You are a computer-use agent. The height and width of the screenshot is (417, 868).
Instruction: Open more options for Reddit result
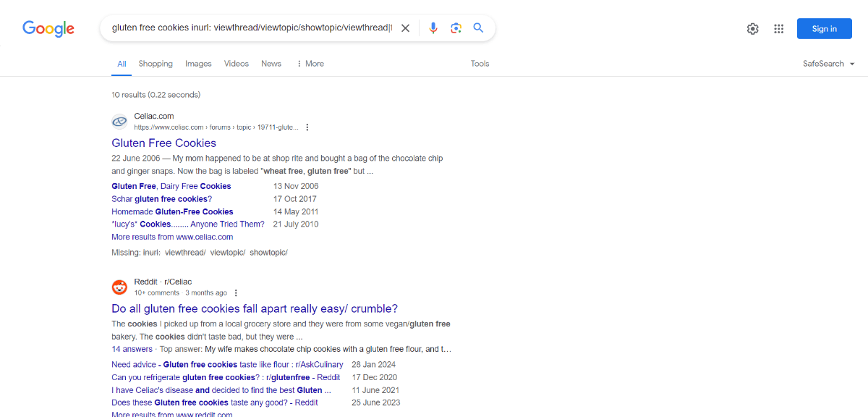(x=236, y=293)
